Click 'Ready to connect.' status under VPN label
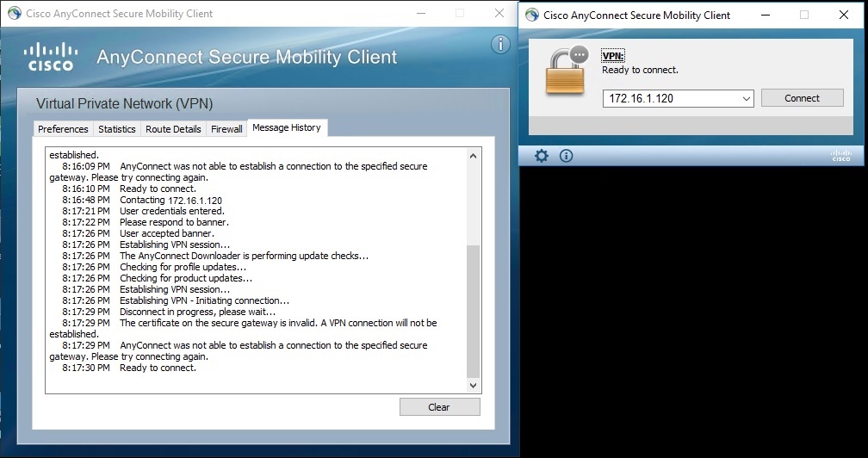868x458 pixels. [x=640, y=70]
